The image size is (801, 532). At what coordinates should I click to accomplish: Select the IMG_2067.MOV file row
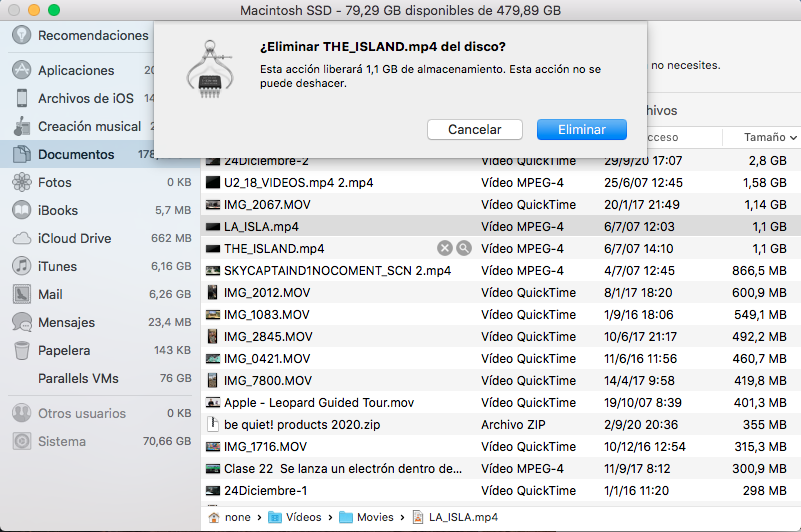point(501,204)
